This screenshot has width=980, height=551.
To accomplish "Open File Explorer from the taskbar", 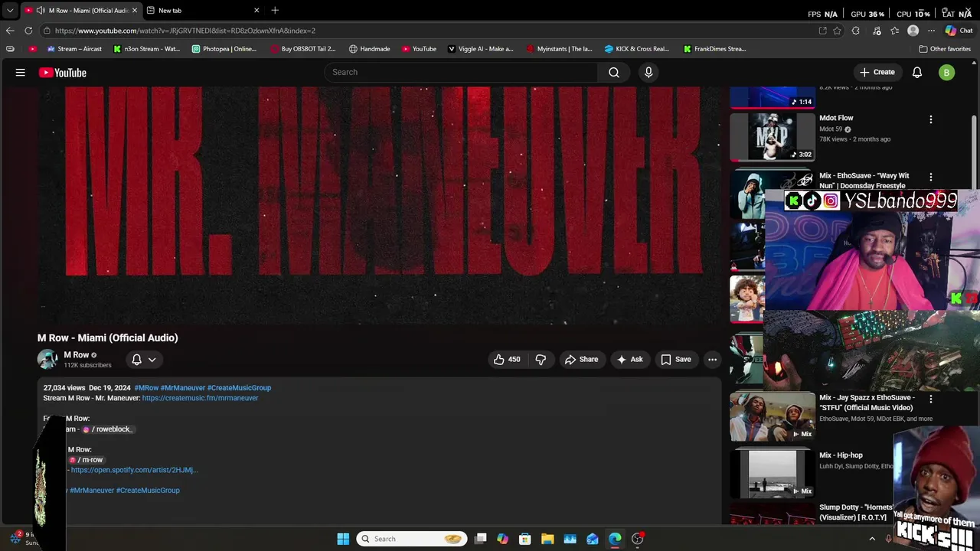I will pos(547,539).
